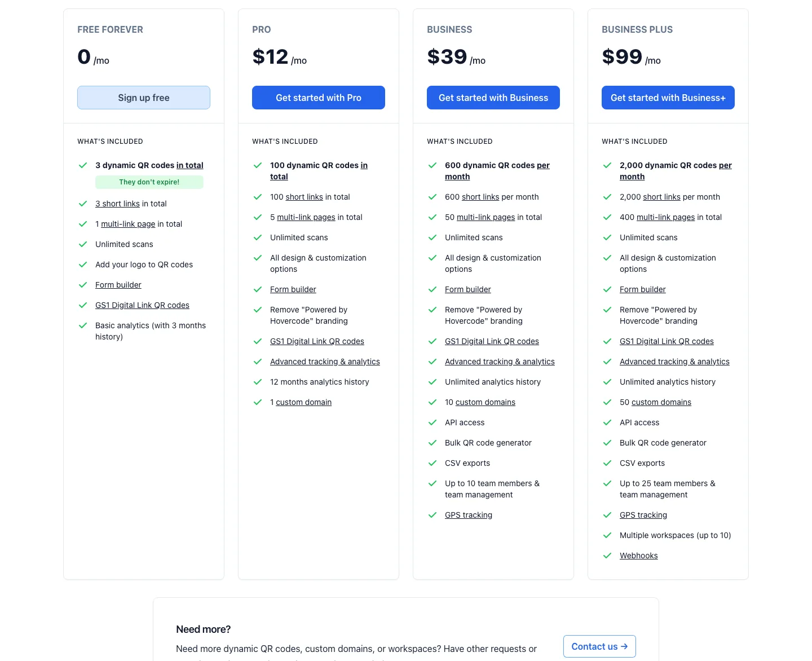Open the Contact us link
This screenshot has height=661, width=812.
tap(599, 646)
